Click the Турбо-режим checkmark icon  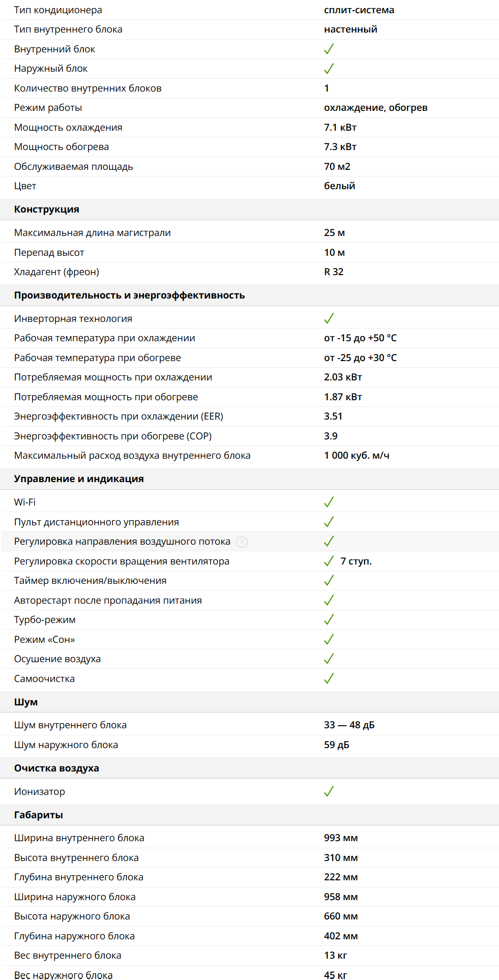pos(329,620)
